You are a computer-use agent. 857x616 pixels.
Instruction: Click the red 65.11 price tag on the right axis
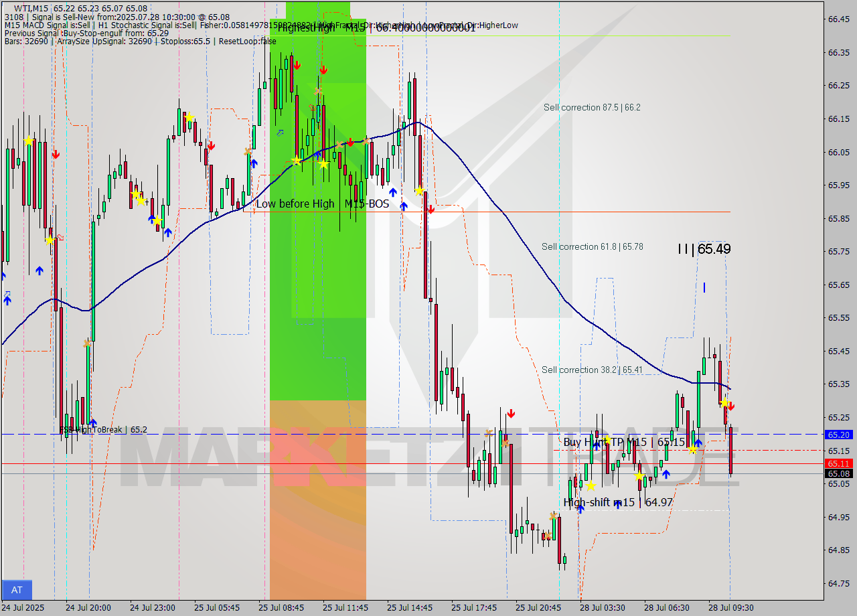pos(839,463)
